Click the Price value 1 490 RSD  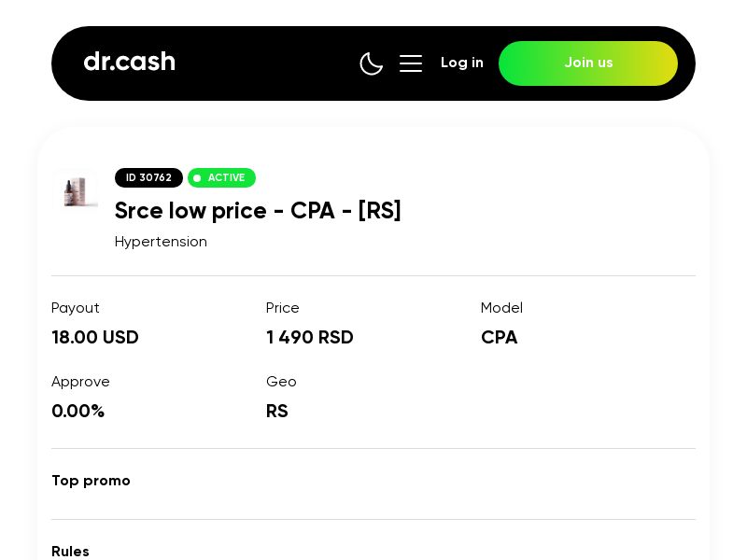point(310,338)
